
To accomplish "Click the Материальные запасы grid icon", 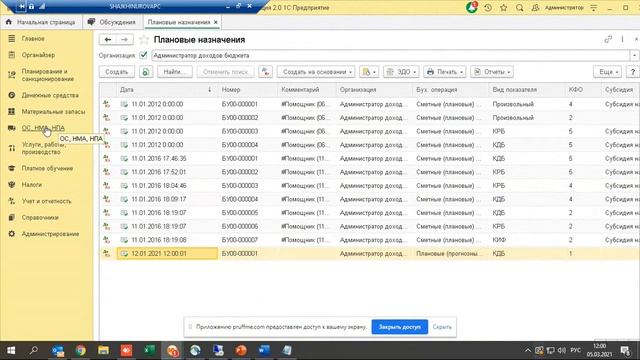I will coord(11,111).
